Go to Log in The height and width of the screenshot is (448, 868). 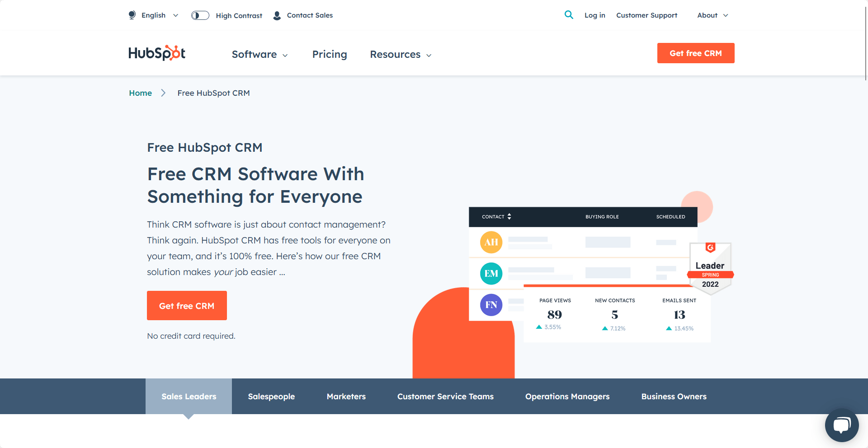pyautogui.click(x=594, y=15)
